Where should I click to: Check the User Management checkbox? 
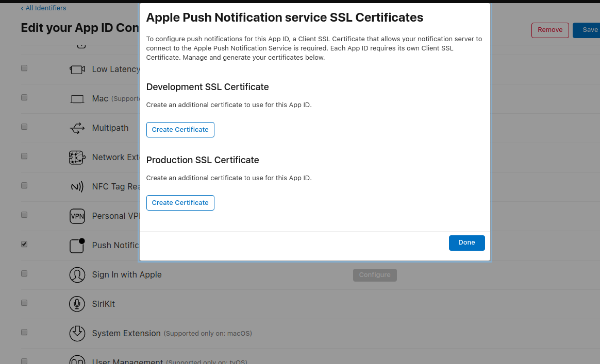click(x=24, y=361)
